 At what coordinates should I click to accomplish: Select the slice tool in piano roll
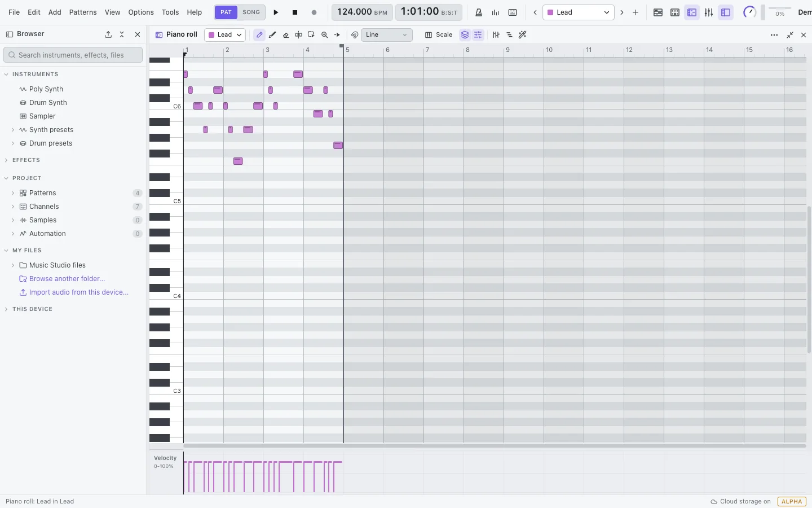point(298,35)
